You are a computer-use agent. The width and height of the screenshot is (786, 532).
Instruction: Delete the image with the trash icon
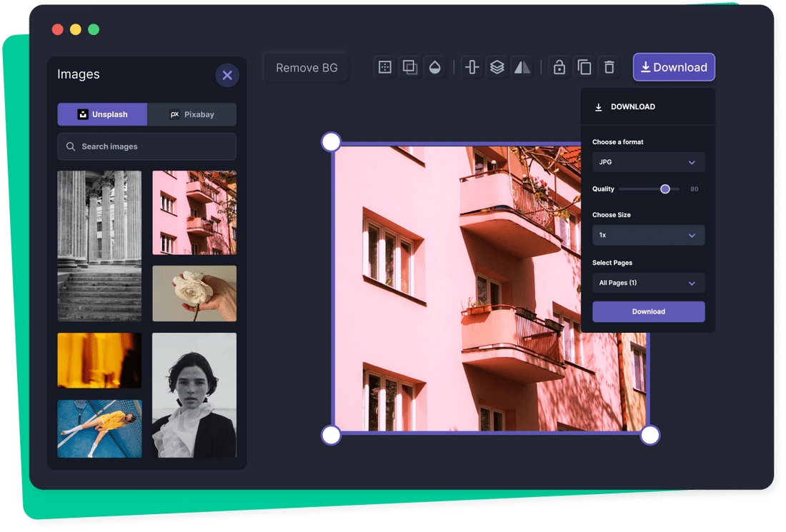pos(609,66)
